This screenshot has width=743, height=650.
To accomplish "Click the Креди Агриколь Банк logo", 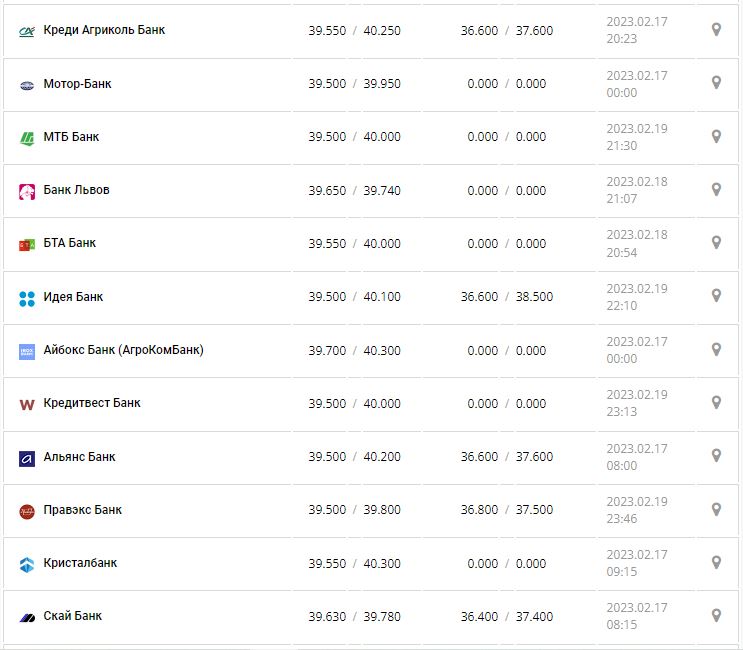I will pyautogui.click(x=27, y=31).
